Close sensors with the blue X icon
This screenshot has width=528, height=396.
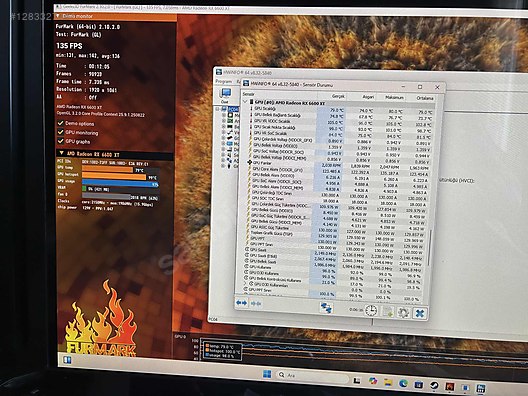(420, 314)
